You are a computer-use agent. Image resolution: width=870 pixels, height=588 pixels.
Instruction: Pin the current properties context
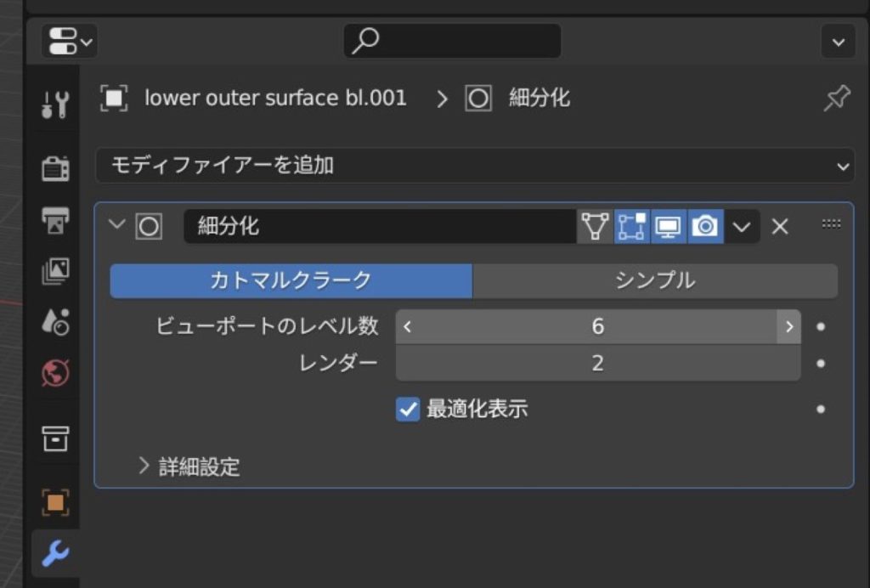[836, 99]
